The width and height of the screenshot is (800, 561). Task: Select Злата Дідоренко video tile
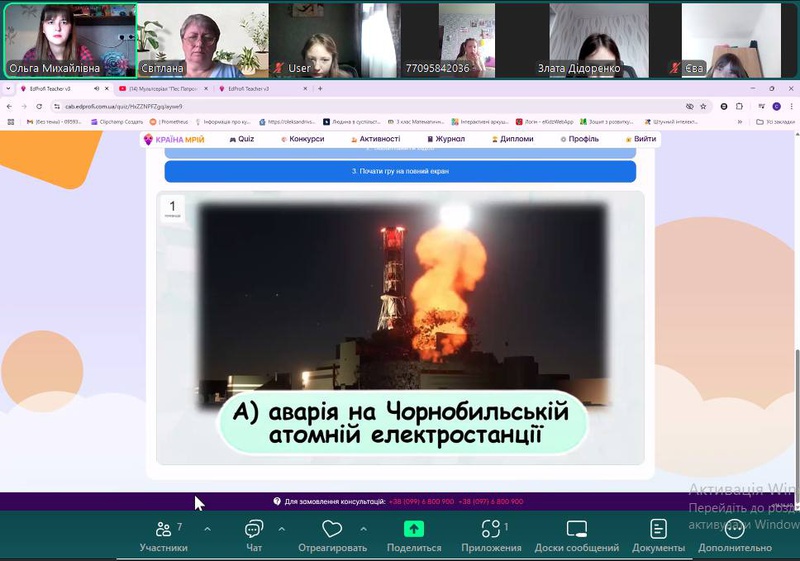coord(599,41)
